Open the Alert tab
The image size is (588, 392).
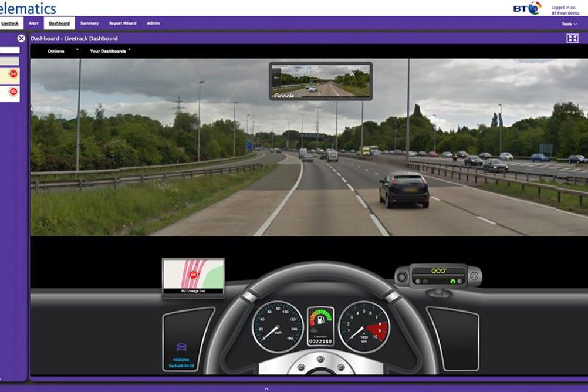click(34, 23)
